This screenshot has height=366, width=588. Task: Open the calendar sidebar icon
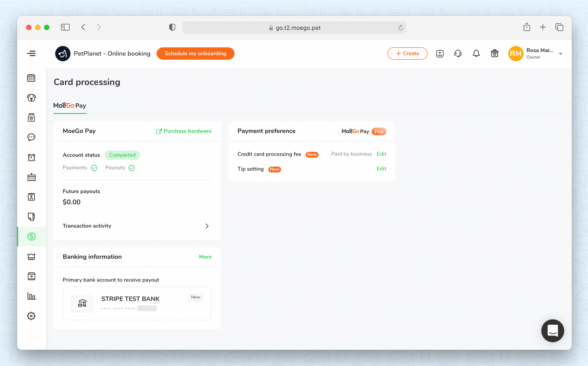pos(31,78)
